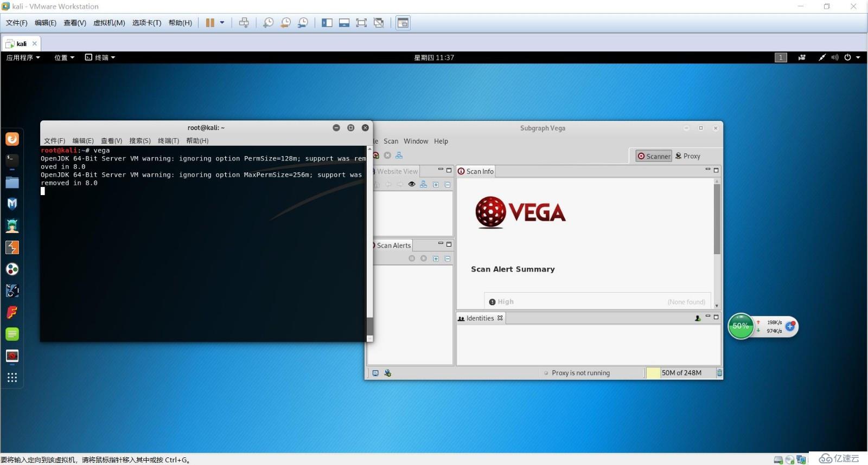Launch Metasploit from the dock
The image size is (868, 465).
pos(12,204)
